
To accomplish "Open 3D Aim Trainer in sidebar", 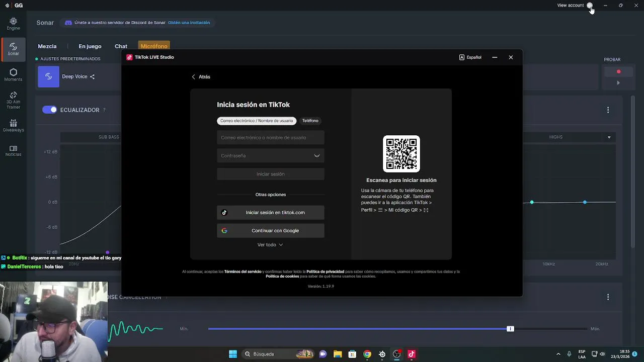I will [x=13, y=101].
